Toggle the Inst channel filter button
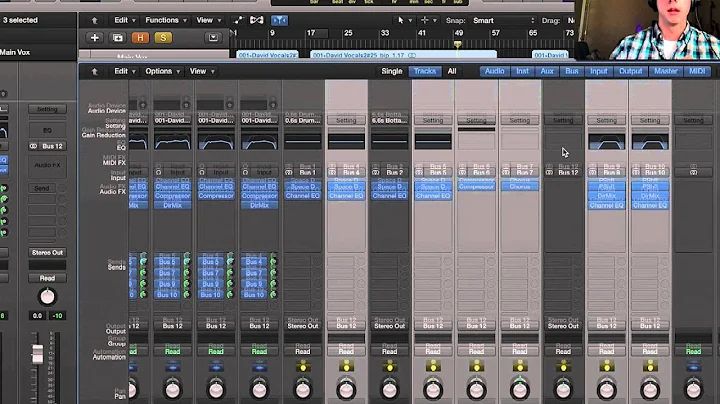Screen dimensions: 720x404 (x=522, y=71)
